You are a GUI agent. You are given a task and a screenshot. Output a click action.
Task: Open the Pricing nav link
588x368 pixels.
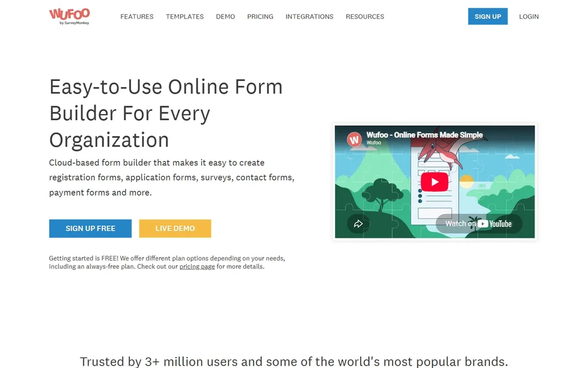click(x=260, y=17)
